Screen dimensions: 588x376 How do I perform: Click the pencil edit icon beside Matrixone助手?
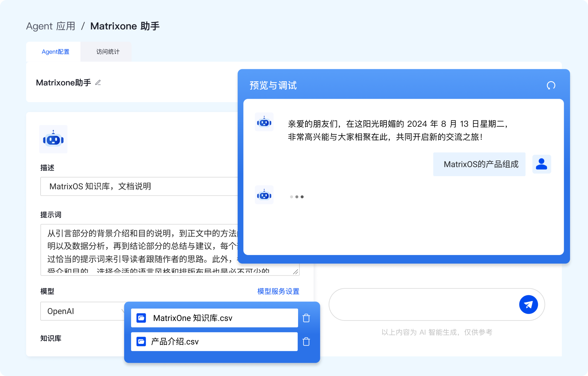click(x=98, y=82)
